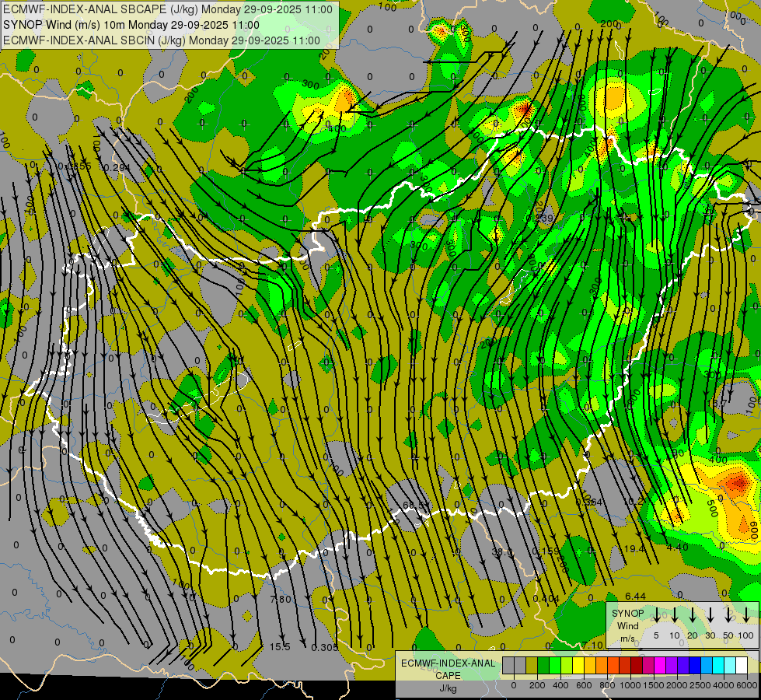Click the wind legend arrow for 100 m/s
Viewport: 761px width, 700px height.
(x=746, y=615)
